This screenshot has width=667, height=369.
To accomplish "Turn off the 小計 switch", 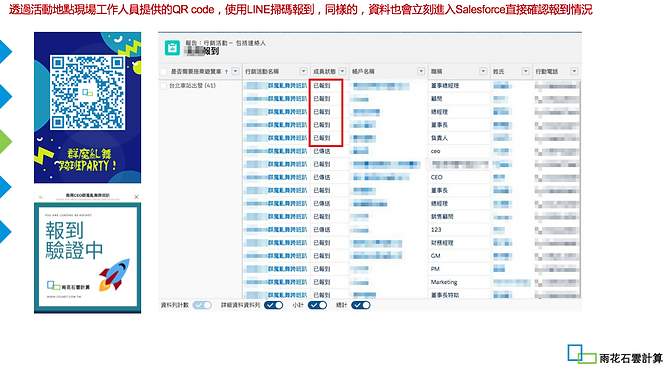I will (x=317, y=305).
